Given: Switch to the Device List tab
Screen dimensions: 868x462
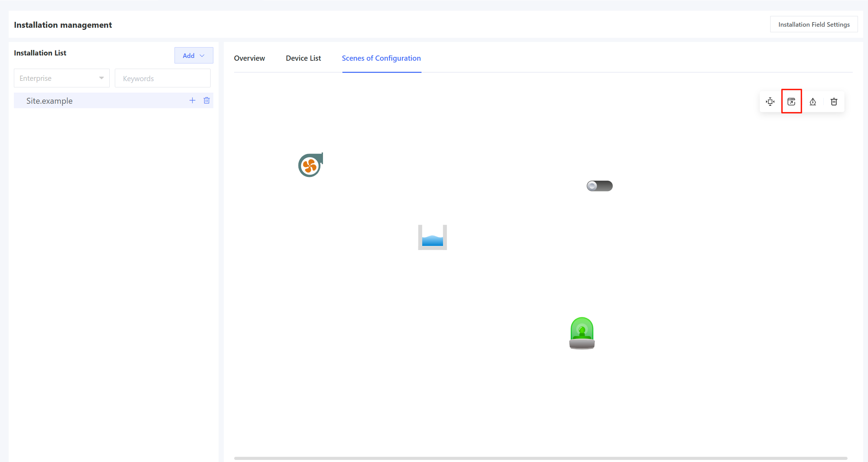Looking at the screenshot, I should 303,58.
